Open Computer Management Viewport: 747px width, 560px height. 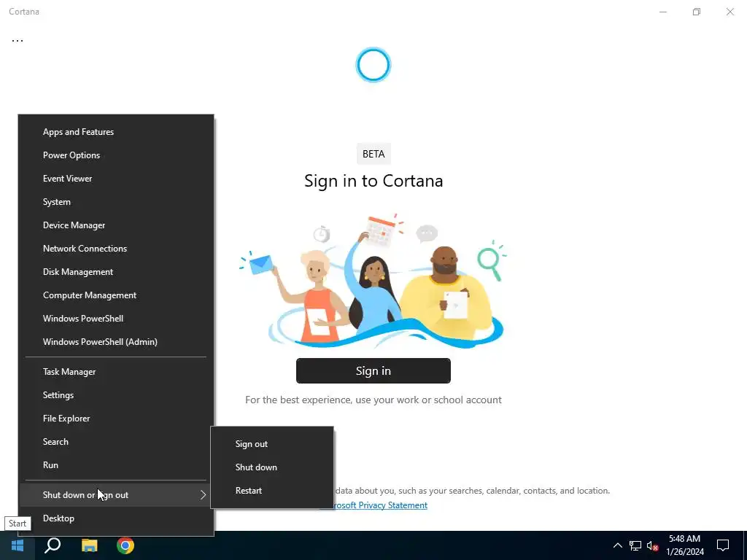116,295
